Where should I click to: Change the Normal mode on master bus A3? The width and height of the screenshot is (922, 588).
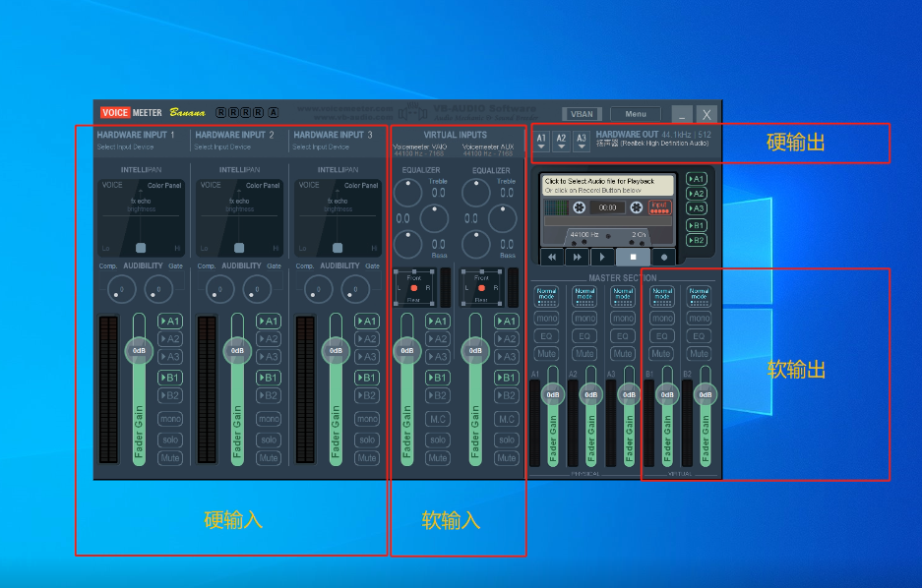(x=623, y=295)
